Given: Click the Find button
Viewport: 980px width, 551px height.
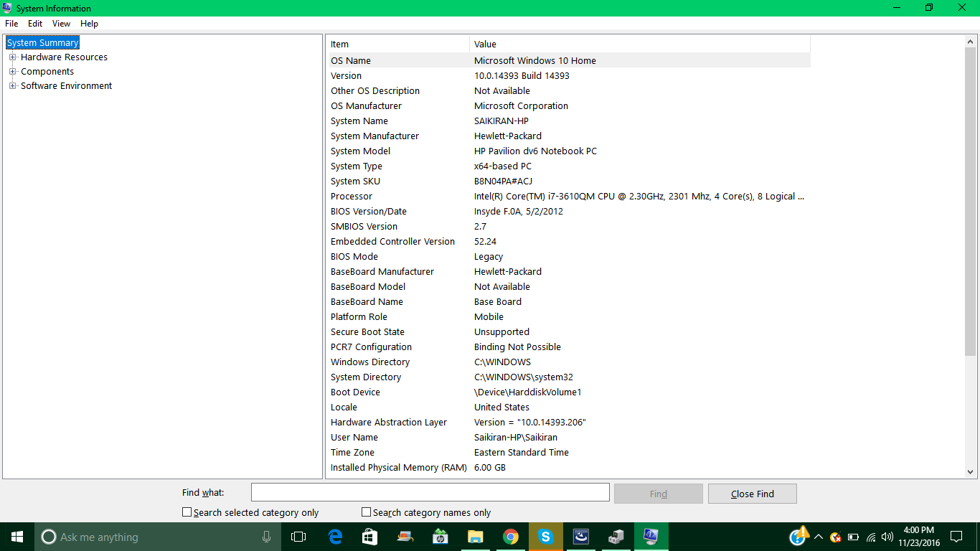Looking at the screenshot, I should tap(659, 494).
